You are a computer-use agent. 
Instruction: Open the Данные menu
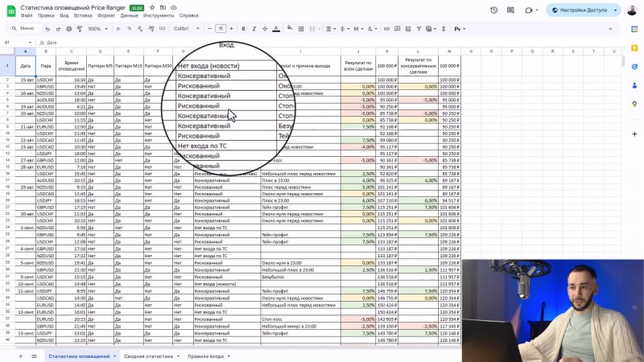(x=130, y=15)
